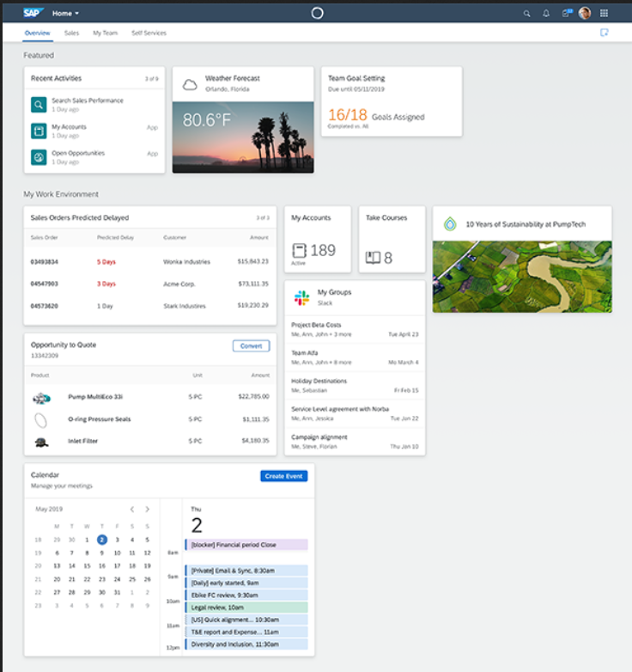Click the Create Event button
The height and width of the screenshot is (672, 632).
tap(283, 476)
